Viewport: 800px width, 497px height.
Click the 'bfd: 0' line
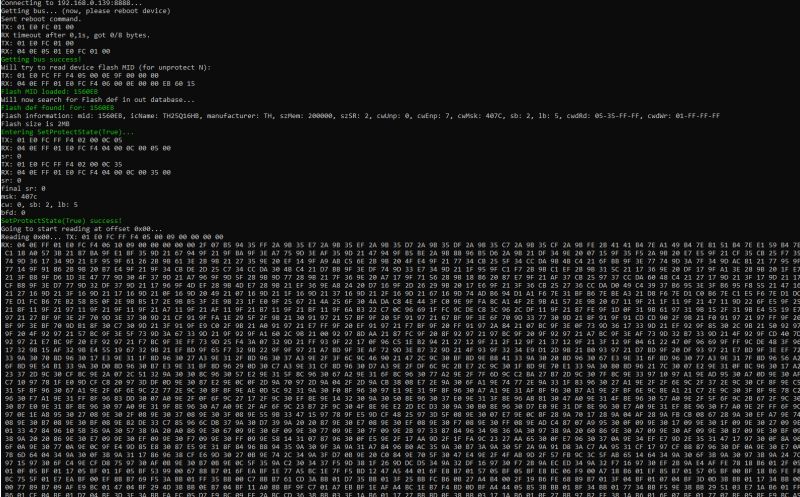coord(13,213)
